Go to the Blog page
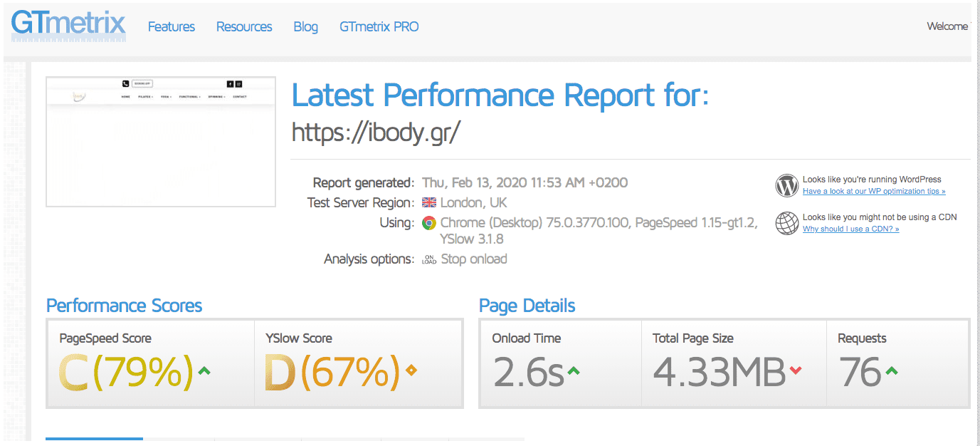 point(306,27)
